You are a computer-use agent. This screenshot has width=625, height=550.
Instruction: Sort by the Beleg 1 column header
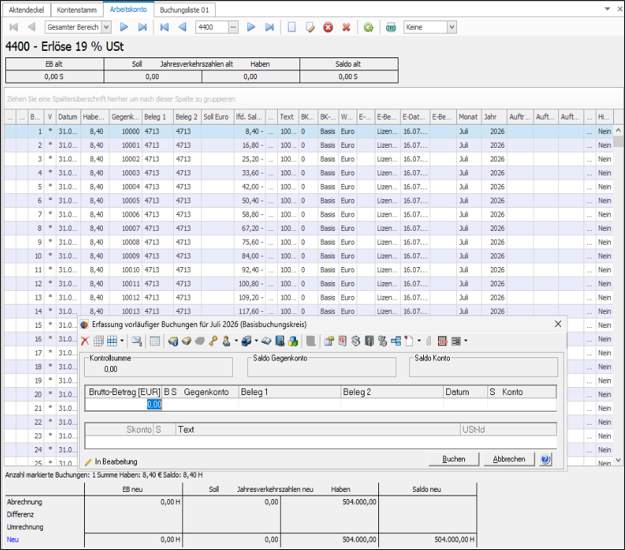pyautogui.click(x=157, y=117)
